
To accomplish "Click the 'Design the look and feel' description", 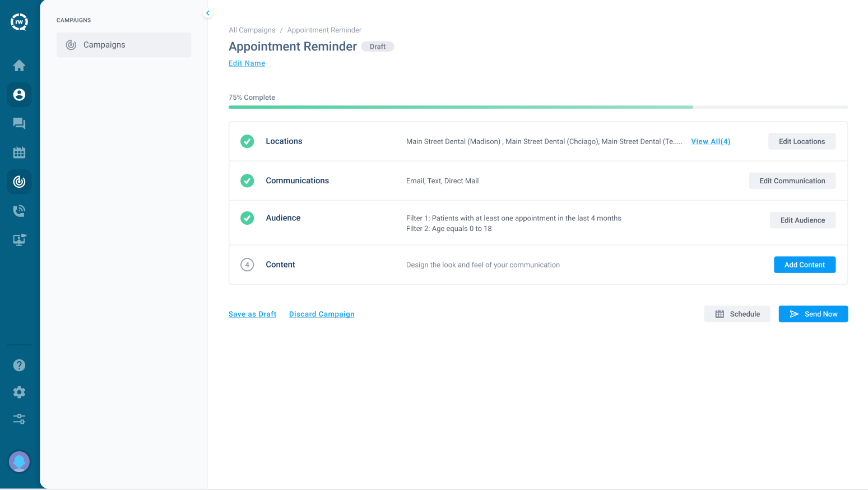I will tap(483, 265).
